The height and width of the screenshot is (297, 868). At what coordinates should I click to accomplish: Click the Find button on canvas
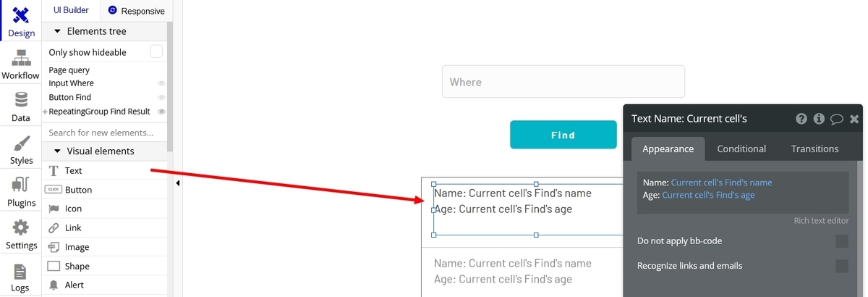pyautogui.click(x=563, y=135)
